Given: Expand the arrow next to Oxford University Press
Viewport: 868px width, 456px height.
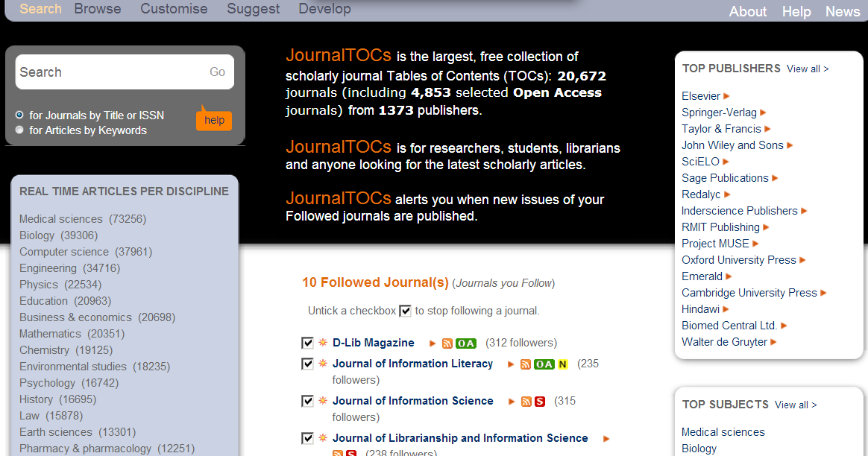Looking at the screenshot, I should [x=802, y=260].
